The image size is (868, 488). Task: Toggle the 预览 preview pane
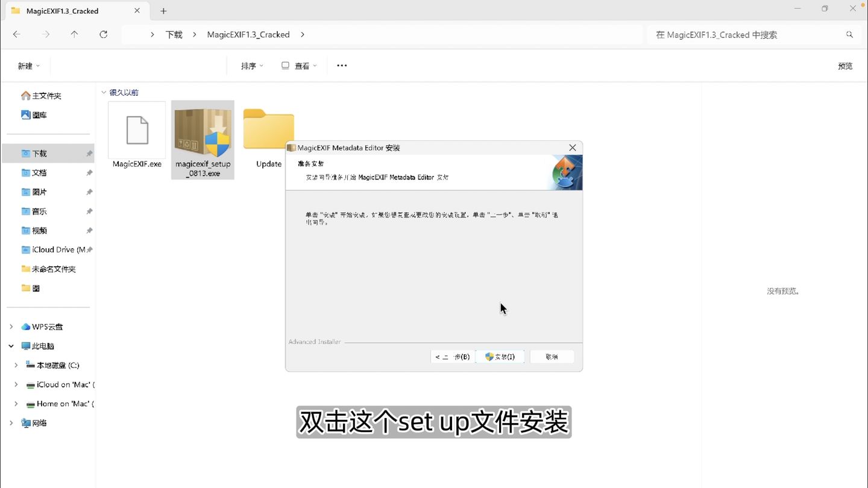[x=845, y=66]
